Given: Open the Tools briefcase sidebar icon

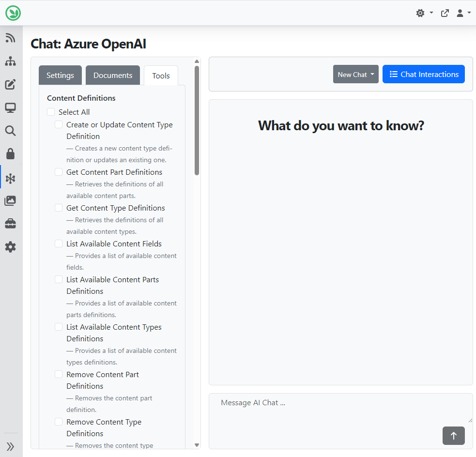Looking at the screenshot, I should (x=10, y=224).
